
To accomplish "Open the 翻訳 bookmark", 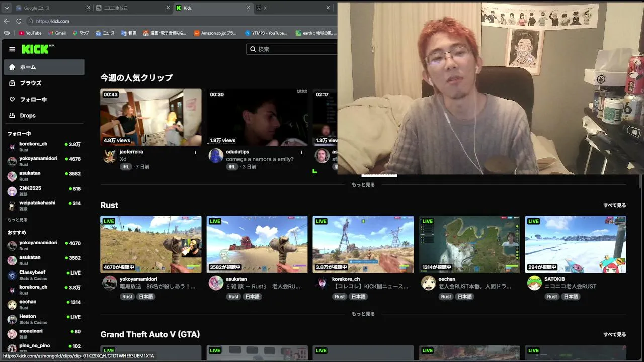I will tap(129, 33).
